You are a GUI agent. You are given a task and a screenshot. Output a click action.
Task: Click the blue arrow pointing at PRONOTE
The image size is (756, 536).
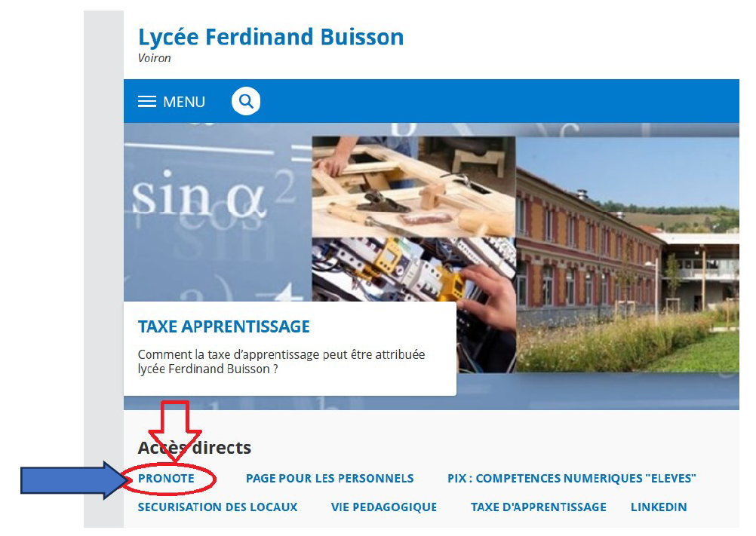point(73,479)
